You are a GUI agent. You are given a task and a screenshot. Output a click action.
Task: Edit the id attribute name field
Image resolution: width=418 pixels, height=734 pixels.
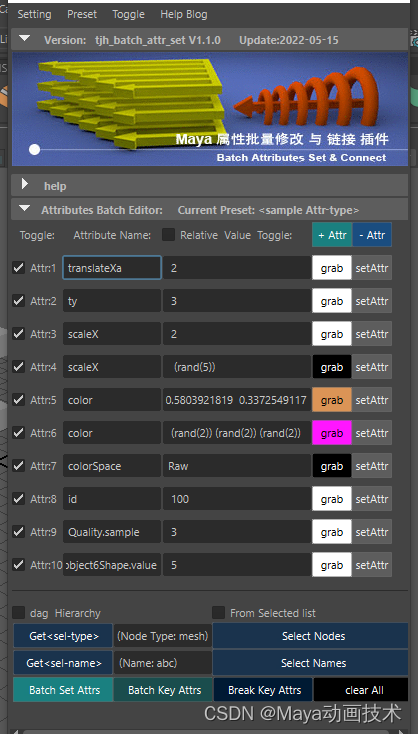(112, 499)
